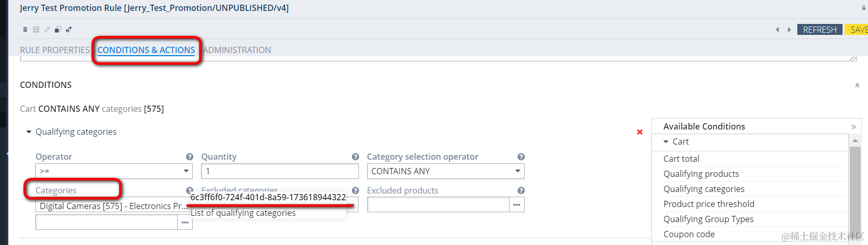Open the Excluded products picker ellipsis button
The image size is (868, 245).
(516, 205)
